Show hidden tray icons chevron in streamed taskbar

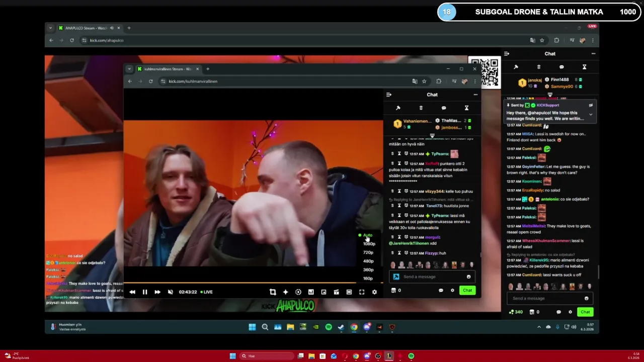tap(539, 327)
